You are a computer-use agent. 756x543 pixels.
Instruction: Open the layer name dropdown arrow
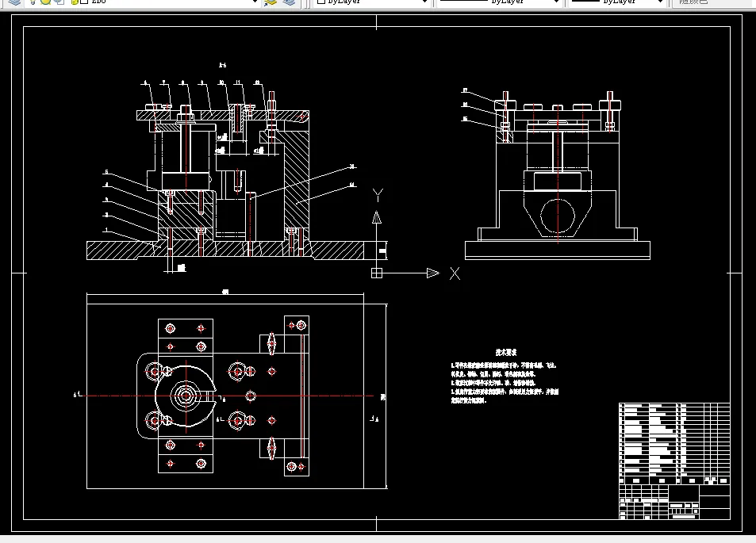point(255,2)
